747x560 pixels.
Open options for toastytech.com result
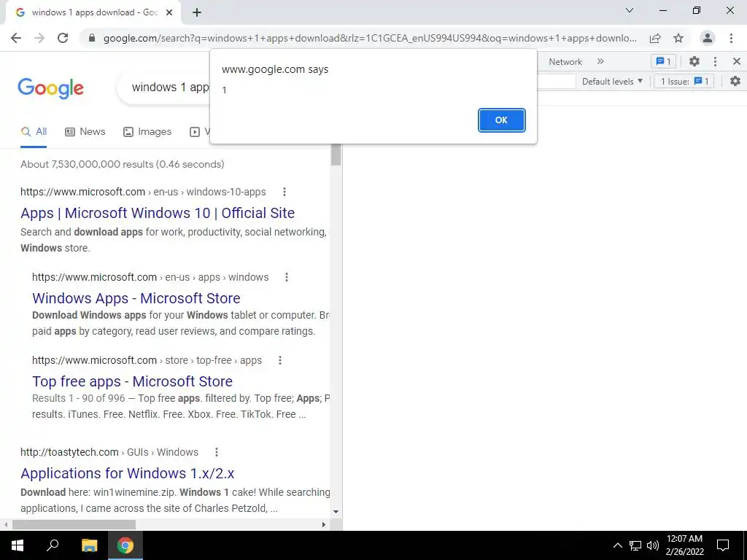216,452
